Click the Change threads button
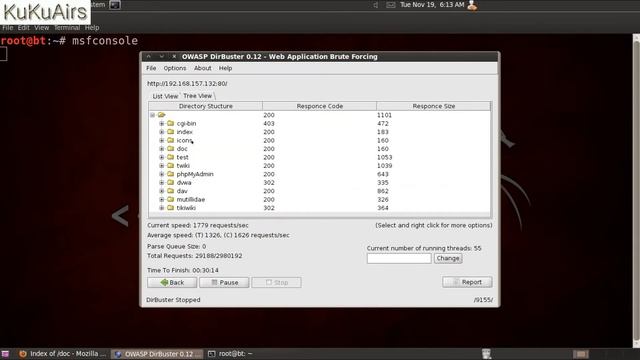The height and width of the screenshot is (360, 640). [x=448, y=258]
